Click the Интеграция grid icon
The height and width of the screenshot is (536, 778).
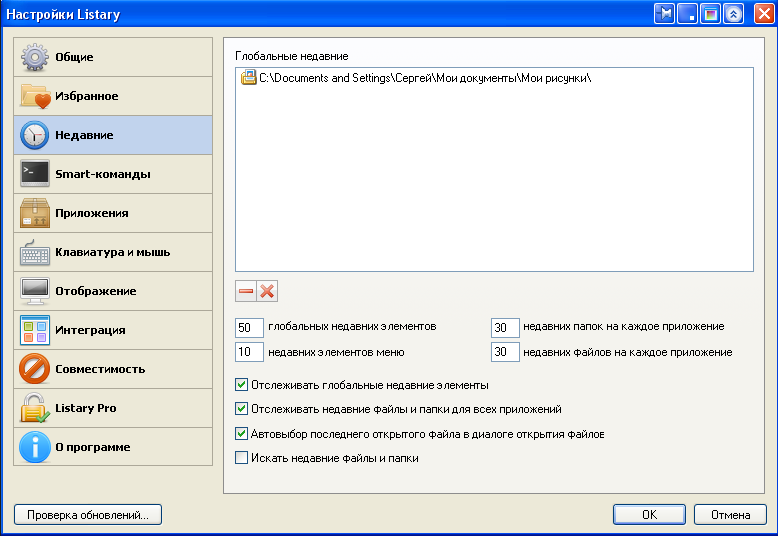35,330
